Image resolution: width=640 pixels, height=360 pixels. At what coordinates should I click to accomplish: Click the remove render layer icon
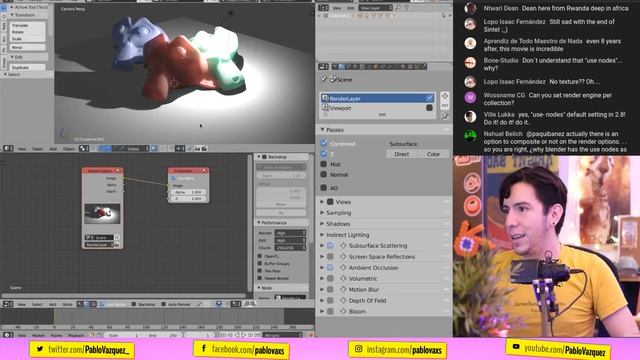point(444,105)
